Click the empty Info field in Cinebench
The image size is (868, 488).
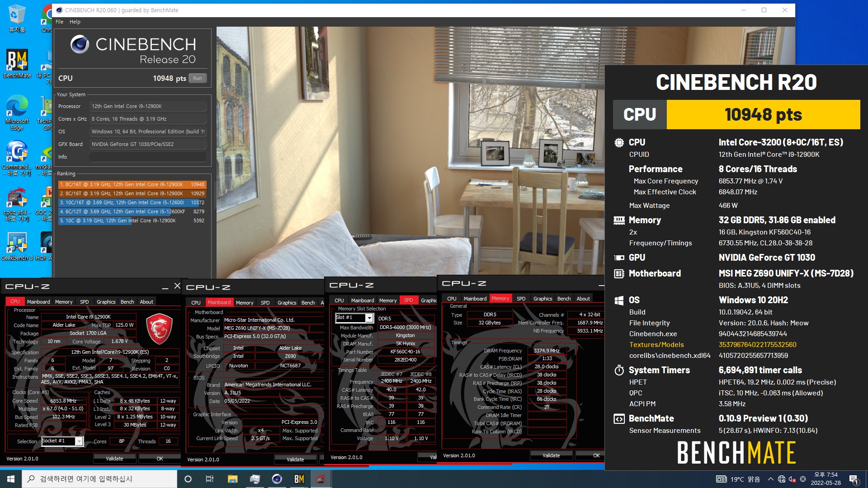click(x=148, y=157)
